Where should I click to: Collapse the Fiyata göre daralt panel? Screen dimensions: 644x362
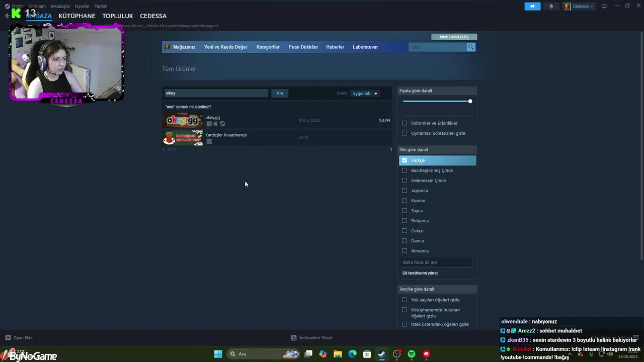point(437,91)
